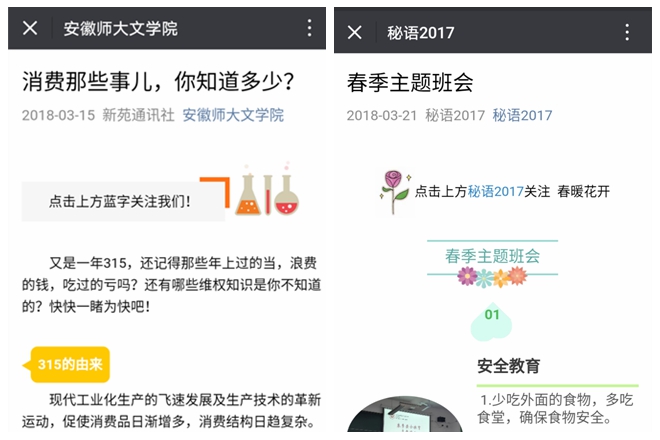Open three-dot menu for 秘语2017 page
Viewport: 660px width, 440px height.
point(627,32)
